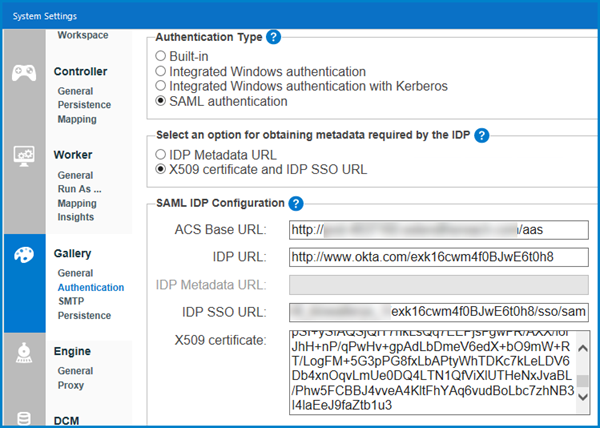Click in the IDP URL field
The width and height of the screenshot is (600, 428).
(439, 257)
